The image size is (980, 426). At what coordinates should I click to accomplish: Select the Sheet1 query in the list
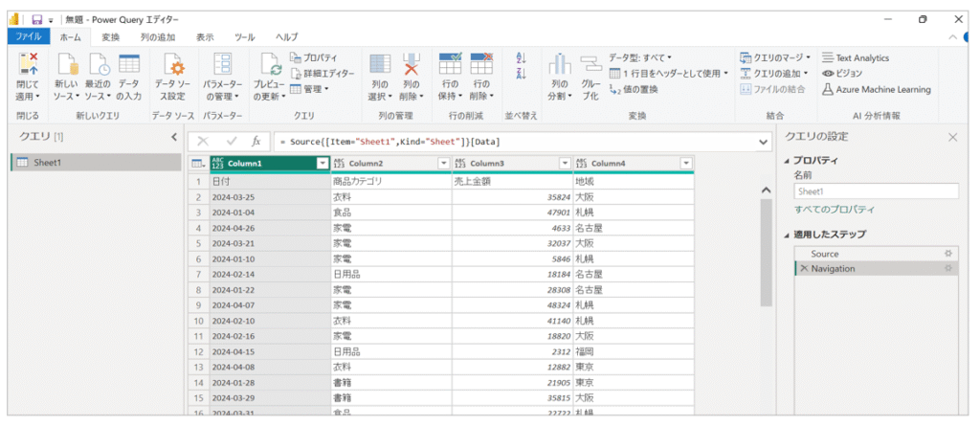tap(98, 163)
